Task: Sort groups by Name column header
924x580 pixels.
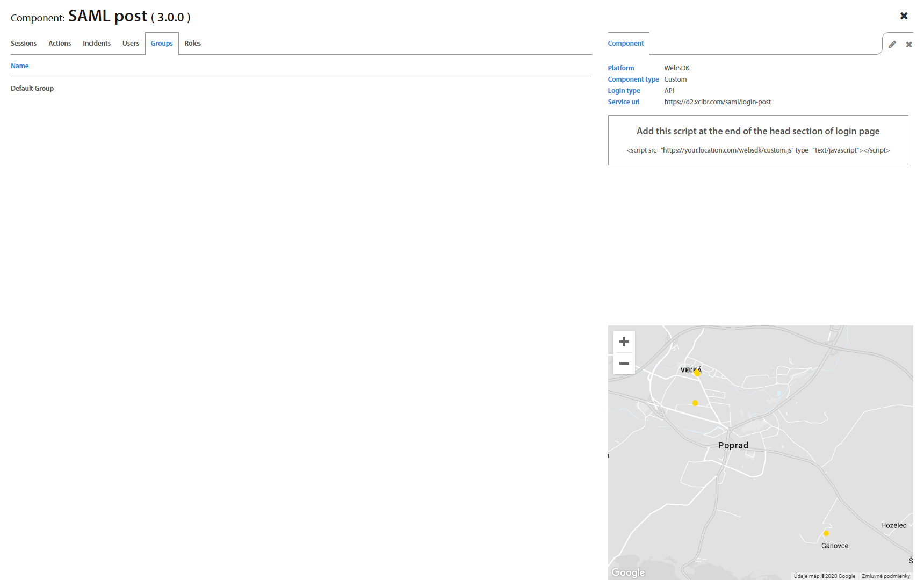Action: tap(20, 66)
